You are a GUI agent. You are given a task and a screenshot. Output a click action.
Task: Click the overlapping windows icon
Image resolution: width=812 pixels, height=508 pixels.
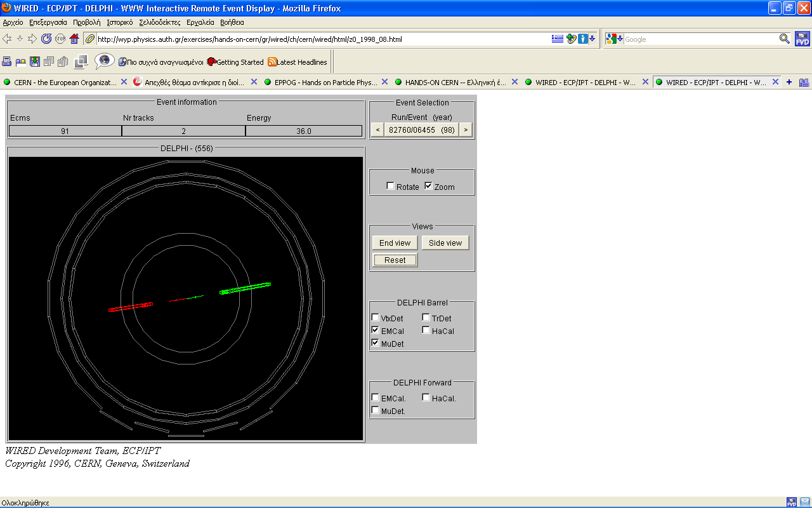pos(81,62)
